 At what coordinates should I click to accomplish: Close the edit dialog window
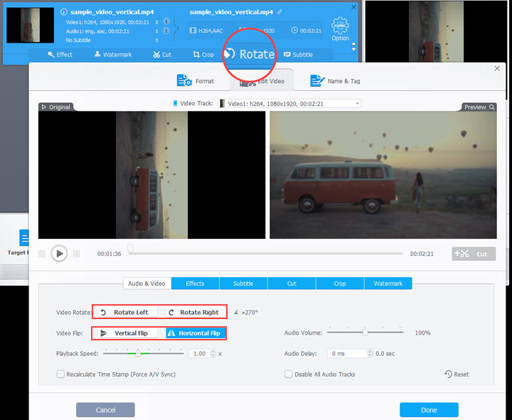497,68
